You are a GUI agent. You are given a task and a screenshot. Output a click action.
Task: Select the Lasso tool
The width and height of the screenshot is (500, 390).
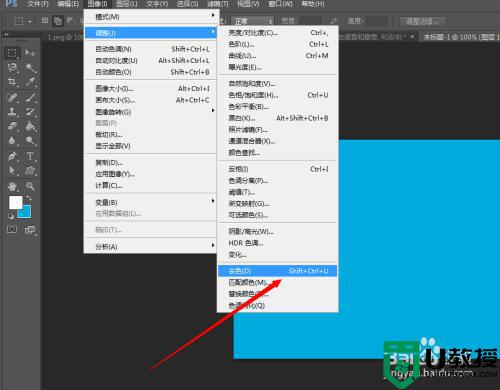tap(12, 68)
